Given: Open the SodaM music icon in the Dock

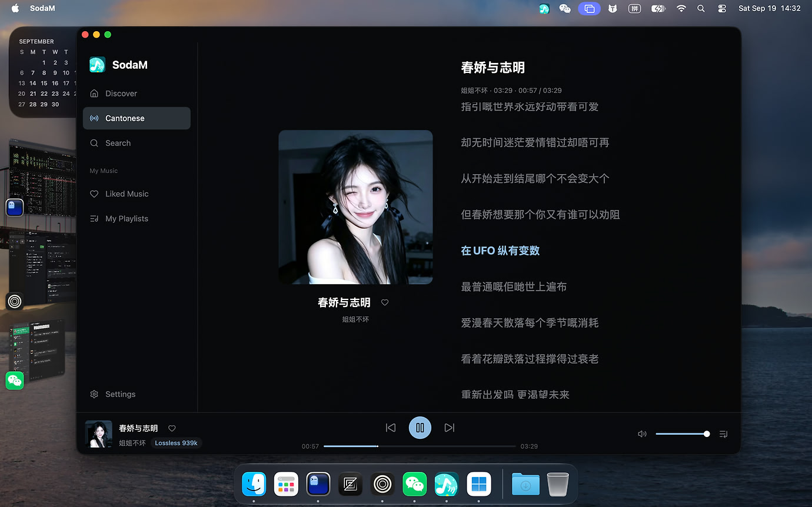Looking at the screenshot, I should (x=447, y=485).
